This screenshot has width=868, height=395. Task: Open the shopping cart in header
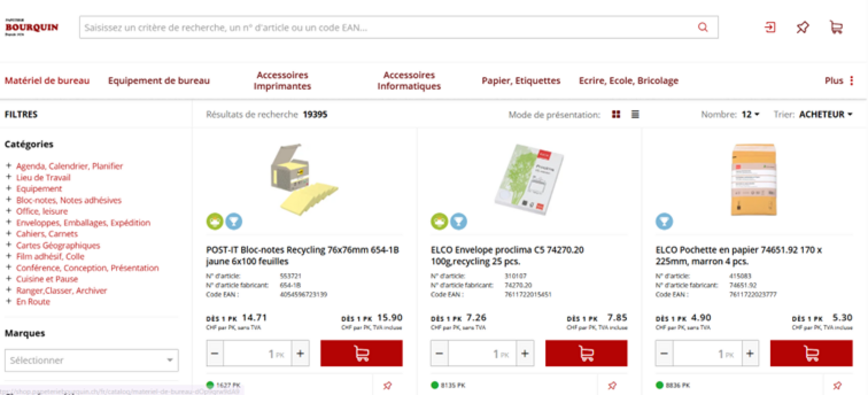836,27
